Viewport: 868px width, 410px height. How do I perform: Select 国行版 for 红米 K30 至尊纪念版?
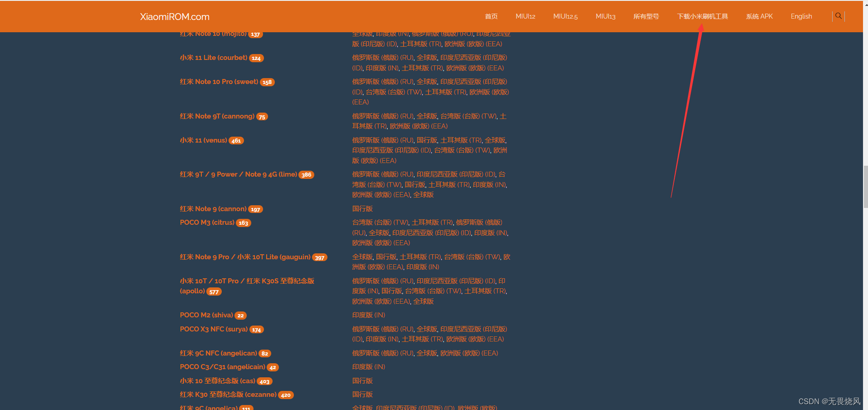(x=362, y=395)
